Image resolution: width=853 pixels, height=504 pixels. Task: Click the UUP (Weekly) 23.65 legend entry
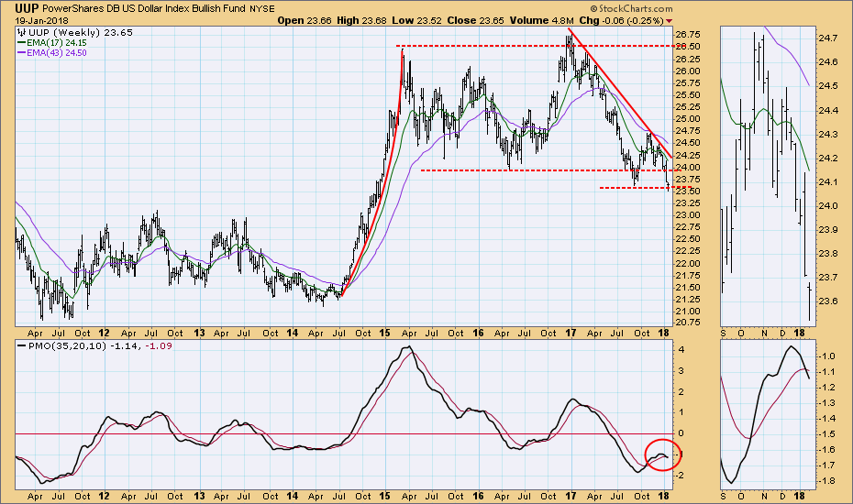click(75, 33)
